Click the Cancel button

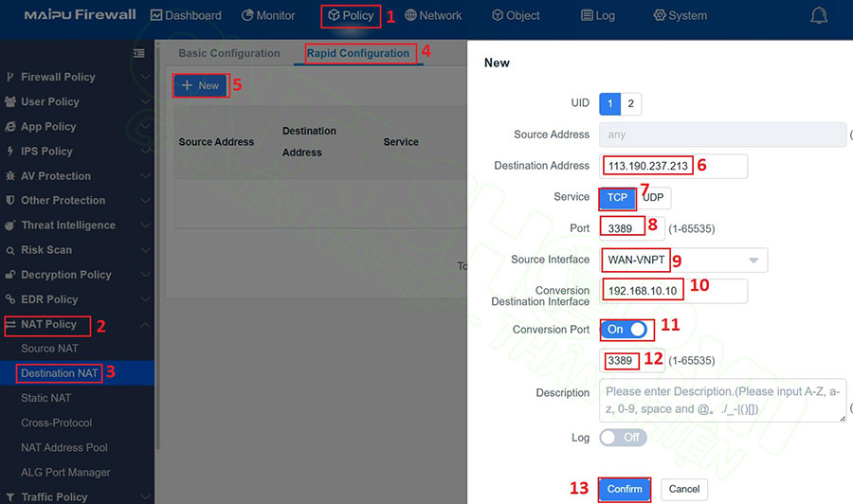click(x=683, y=490)
